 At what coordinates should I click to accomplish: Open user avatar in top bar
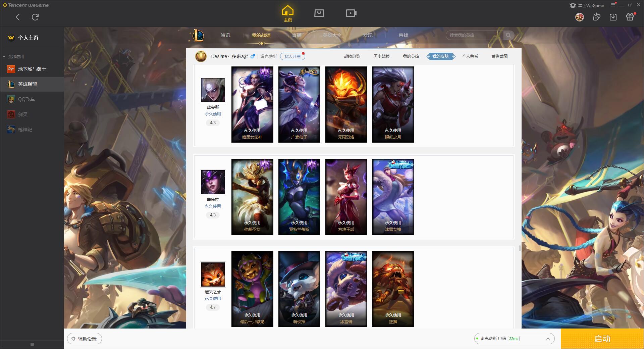(580, 17)
